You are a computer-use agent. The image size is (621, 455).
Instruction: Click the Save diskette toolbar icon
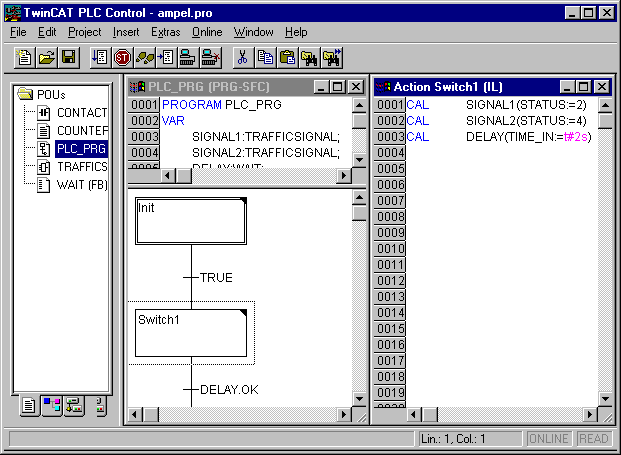69,58
